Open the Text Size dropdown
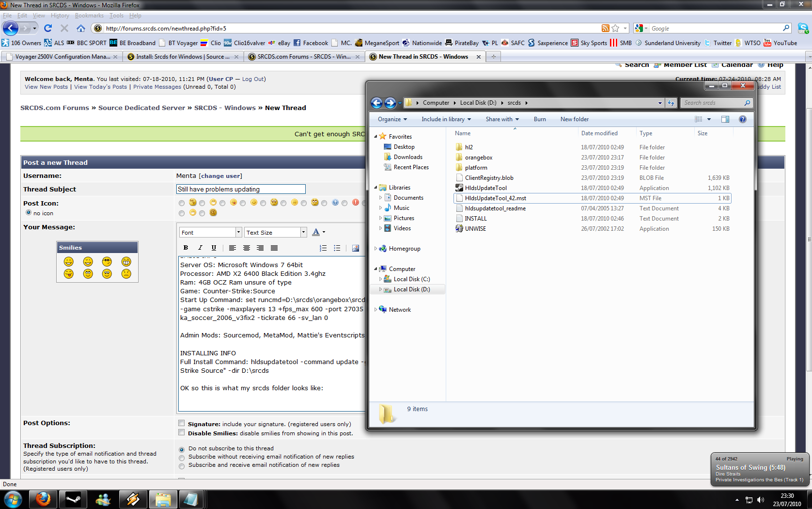Viewport: 812px width, 509px height. (x=275, y=233)
